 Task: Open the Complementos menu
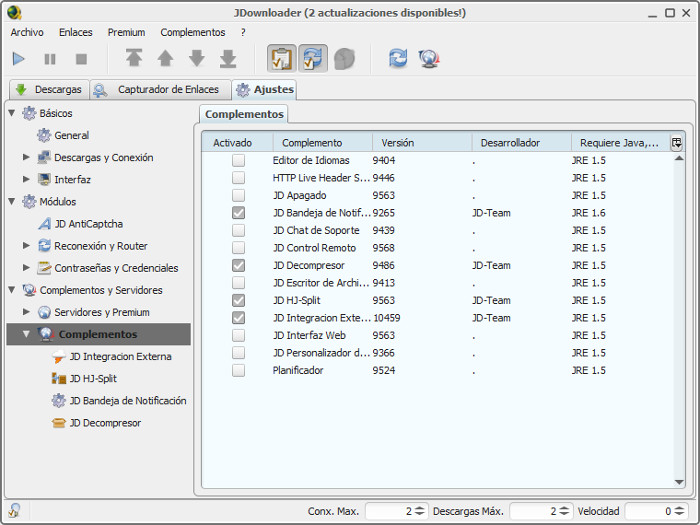pos(193,32)
